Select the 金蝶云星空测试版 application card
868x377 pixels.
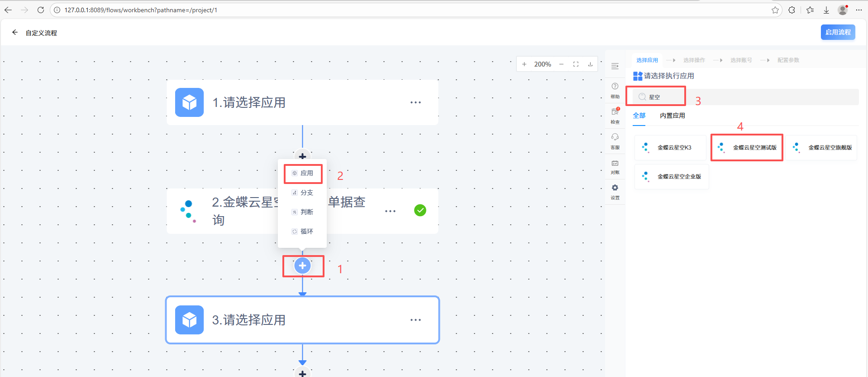point(747,148)
